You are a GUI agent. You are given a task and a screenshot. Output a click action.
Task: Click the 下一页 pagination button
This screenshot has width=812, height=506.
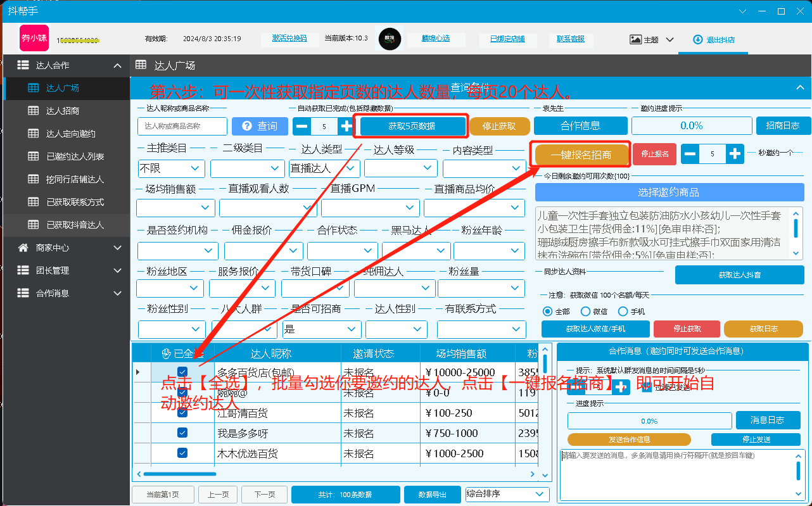tap(264, 495)
